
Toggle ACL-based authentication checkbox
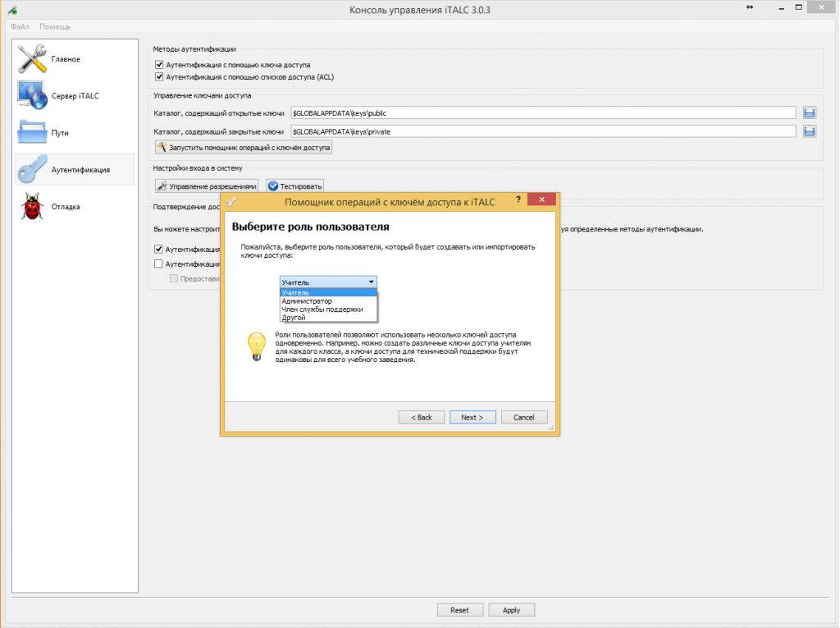[x=159, y=76]
